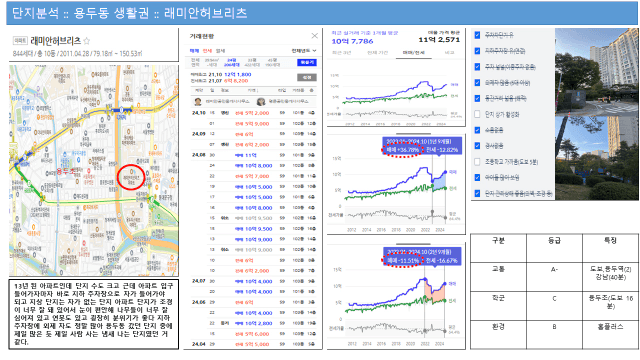Check the 초등학교 가까움(도보 5분) checkbox
Viewport: 640px width, 360px height.
click(x=477, y=162)
